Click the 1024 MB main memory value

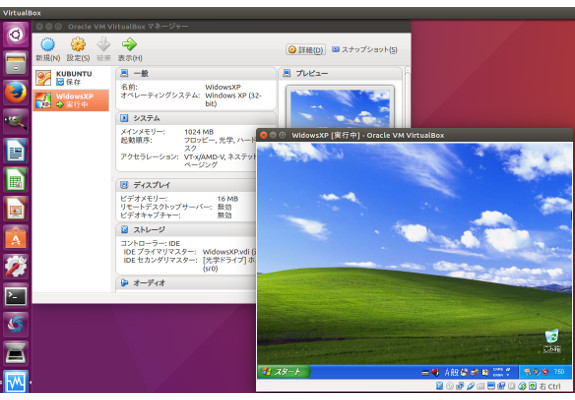[x=199, y=132]
